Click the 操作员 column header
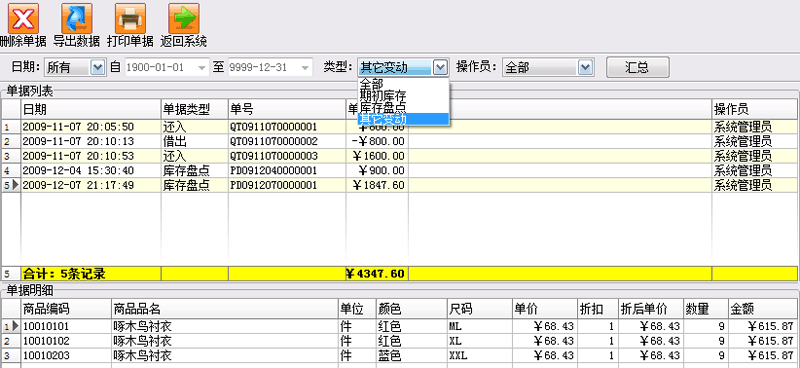Viewport: 800px width, 368px height. pos(755,109)
